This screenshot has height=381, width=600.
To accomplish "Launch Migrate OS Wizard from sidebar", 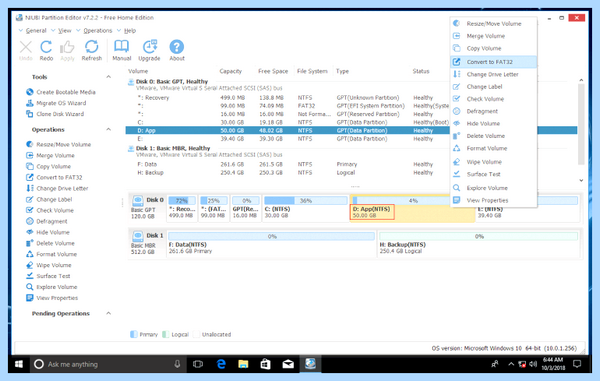I will click(x=61, y=103).
